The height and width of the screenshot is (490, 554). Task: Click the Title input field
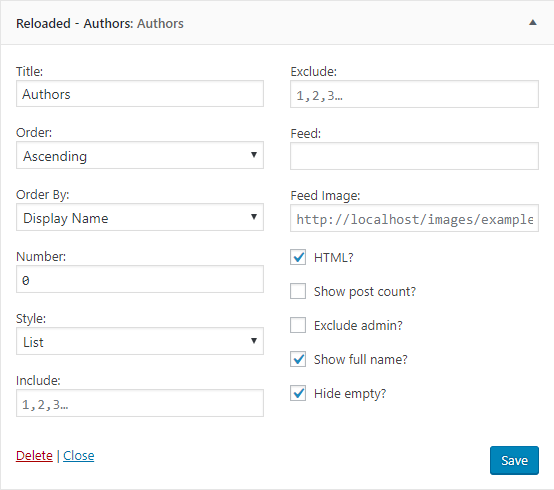coord(140,94)
